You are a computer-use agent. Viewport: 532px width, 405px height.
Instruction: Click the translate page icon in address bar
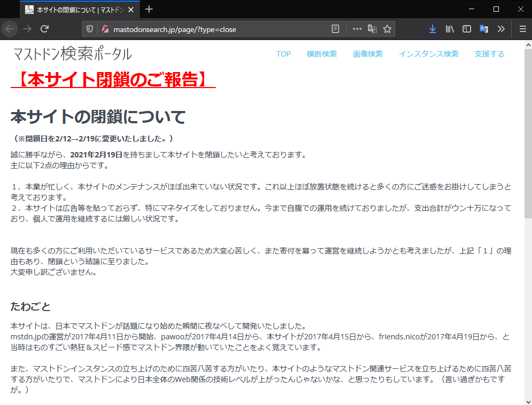[x=372, y=29]
